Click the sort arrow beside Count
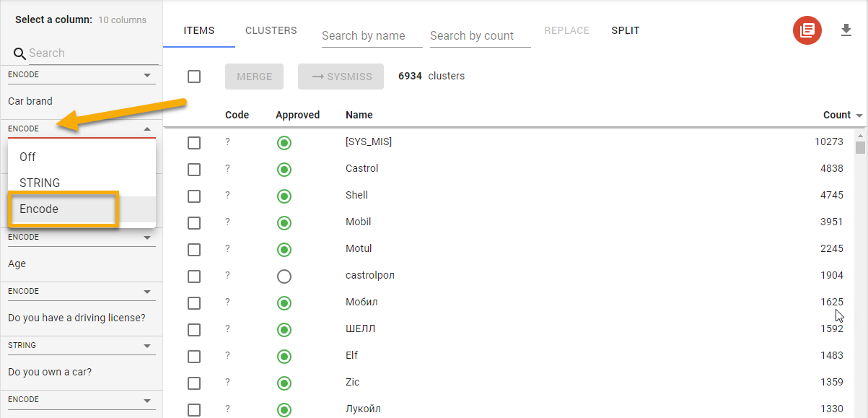The image size is (868, 418). click(x=859, y=116)
